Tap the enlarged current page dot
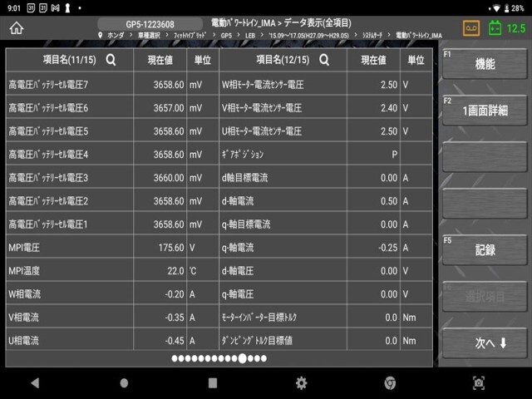The height and width of the screenshot is (399, 532). (x=242, y=358)
